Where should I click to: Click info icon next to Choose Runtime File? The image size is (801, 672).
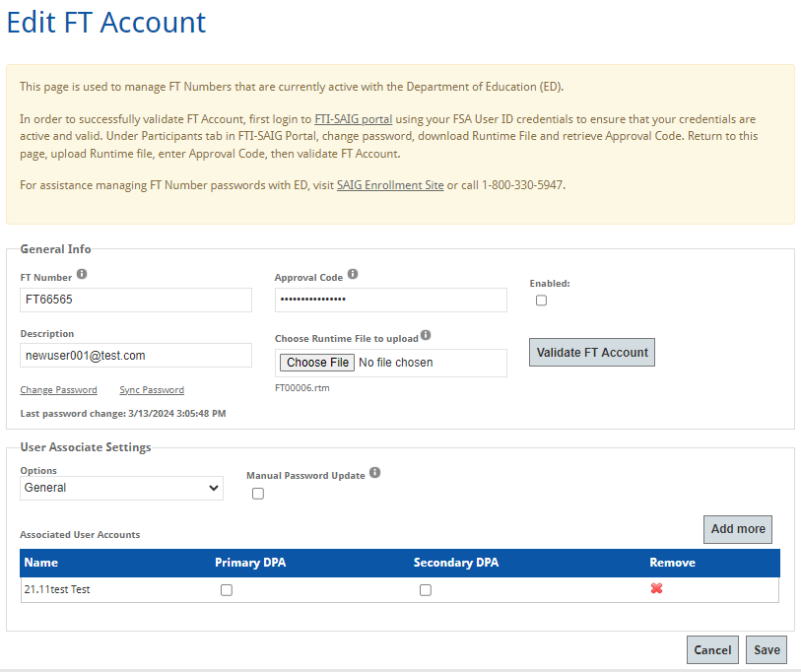point(426,336)
